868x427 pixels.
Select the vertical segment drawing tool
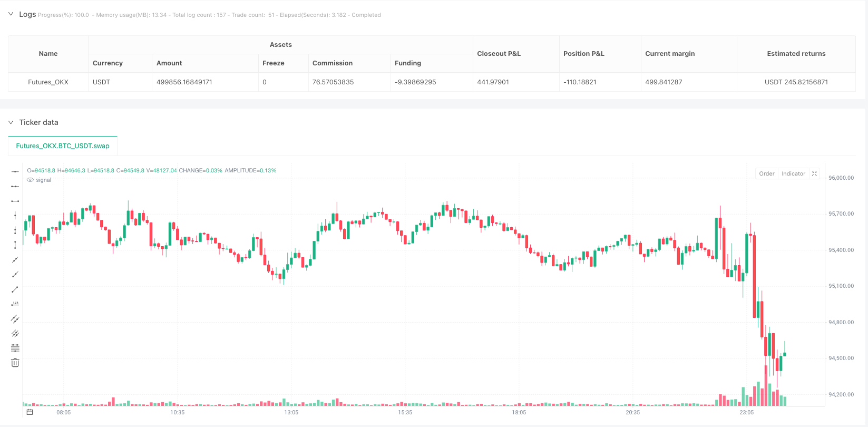15,245
